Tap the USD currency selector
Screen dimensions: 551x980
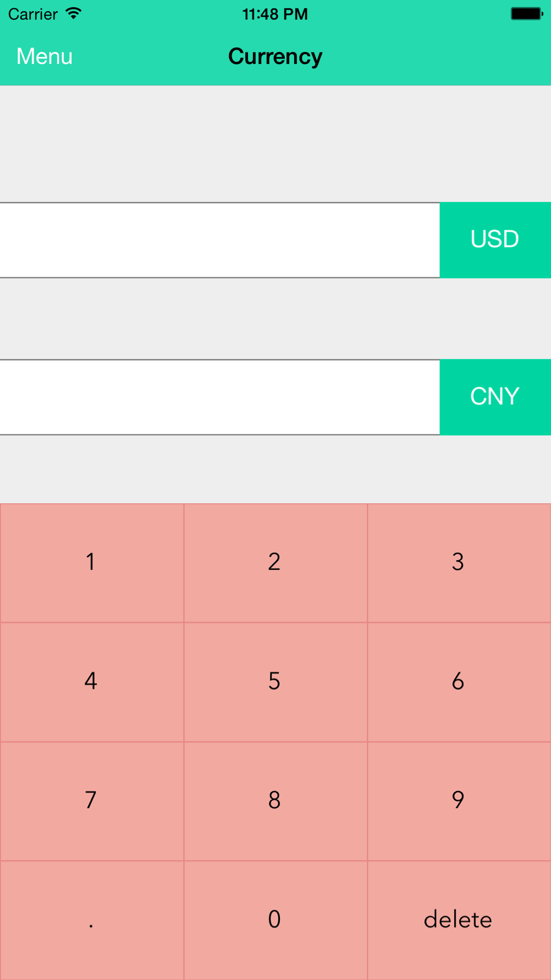click(x=495, y=240)
